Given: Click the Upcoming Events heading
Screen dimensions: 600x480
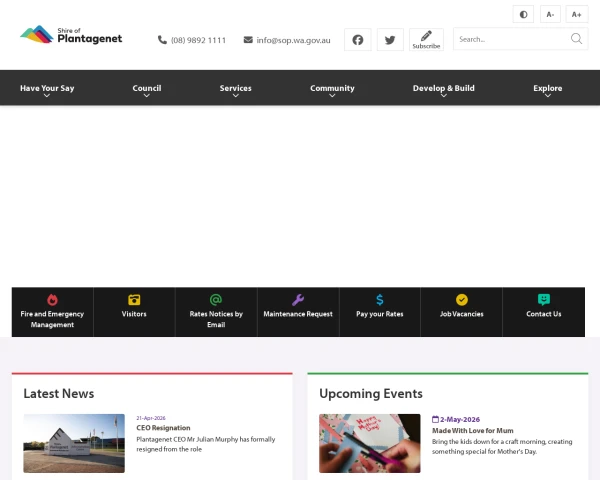Looking at the screenshot, I should coord(371,393).
